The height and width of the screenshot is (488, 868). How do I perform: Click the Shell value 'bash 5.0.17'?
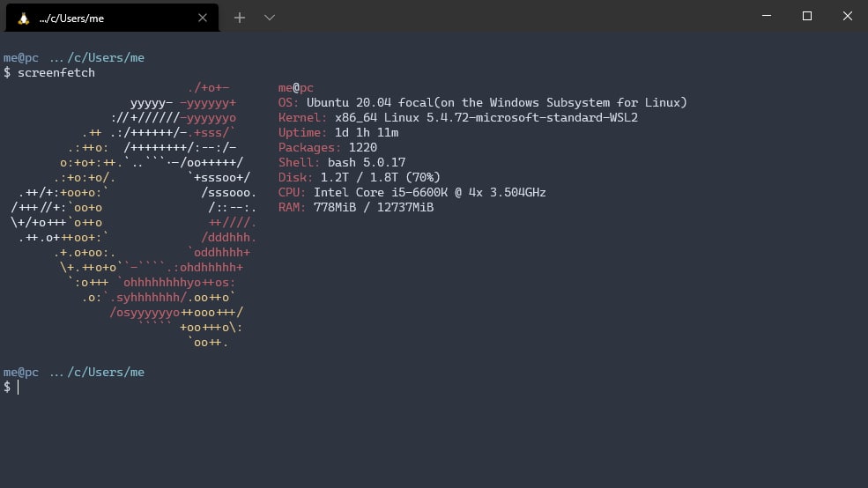(x=367, y=162)
